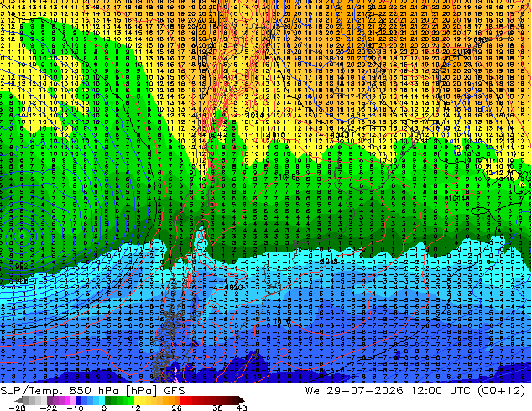The image size is (532, 411).
Task: Click the right dark-red arrow of the legend bar
Action: [241, 400]
